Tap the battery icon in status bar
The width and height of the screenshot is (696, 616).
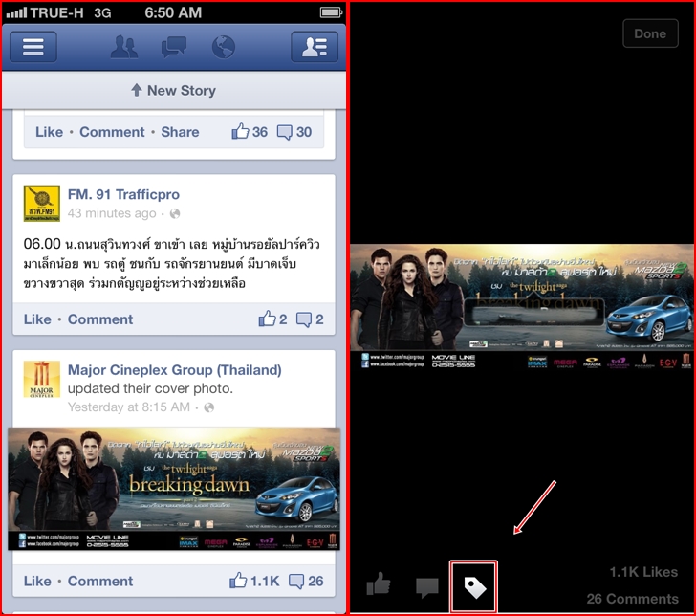pyautogui.click(x=331, y=12)
